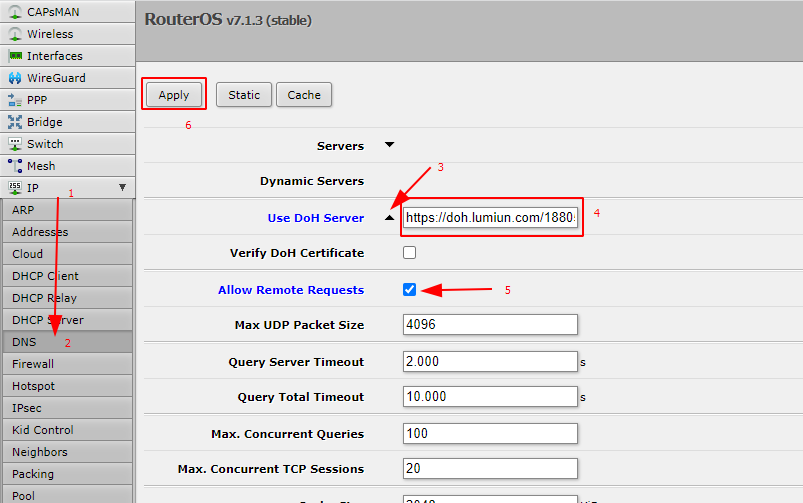This screenshot has height=503, width=803.
Task: Click Max. Concurrent TCP Sessions field
Action: [x=491, y=468]
